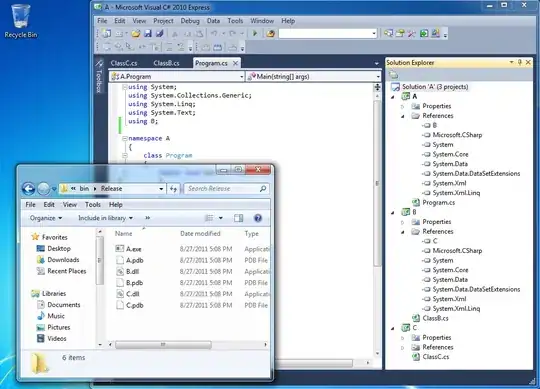Open the A.Program type dropdown

pyautogui.click(x=177, y=76)
